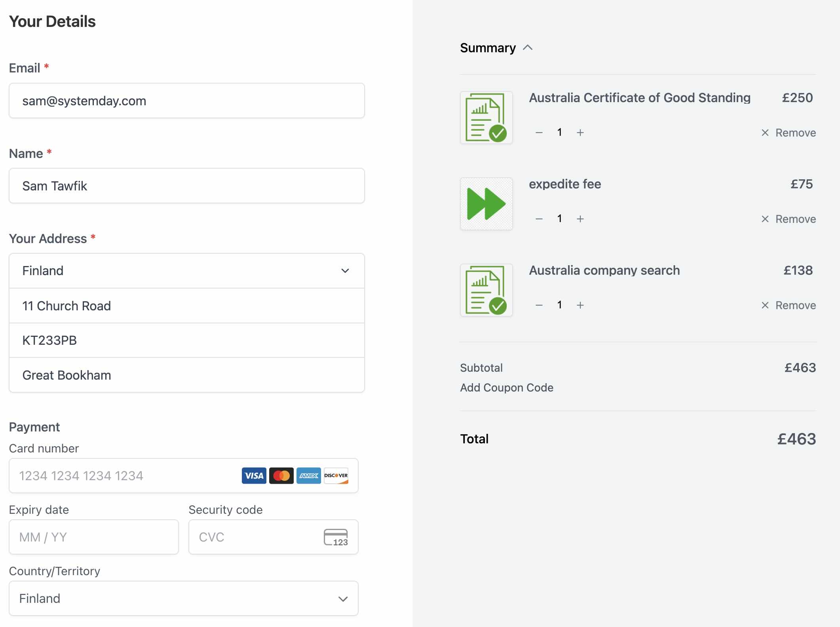
Task: Click the Total £463 amount
Action: (796, 439)
